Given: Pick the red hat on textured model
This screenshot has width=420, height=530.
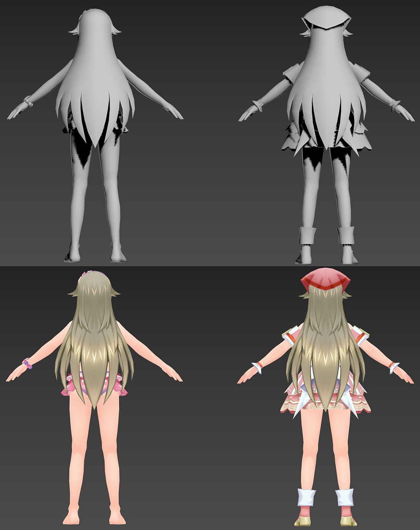Looking at the screenshot, I should (326, 279).
